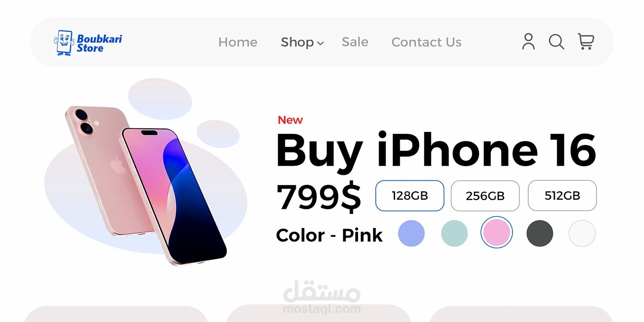Select the pink color swatch
This screenshot has width=644, height=322.
pos(497,232)
